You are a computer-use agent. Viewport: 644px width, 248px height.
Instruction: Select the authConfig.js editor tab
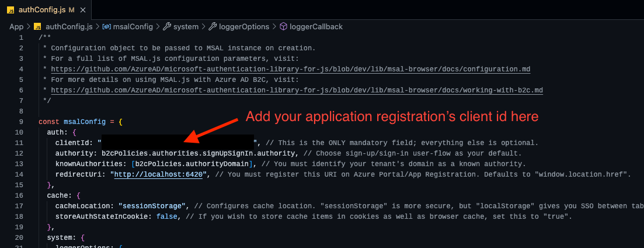(x=46, y=9)
